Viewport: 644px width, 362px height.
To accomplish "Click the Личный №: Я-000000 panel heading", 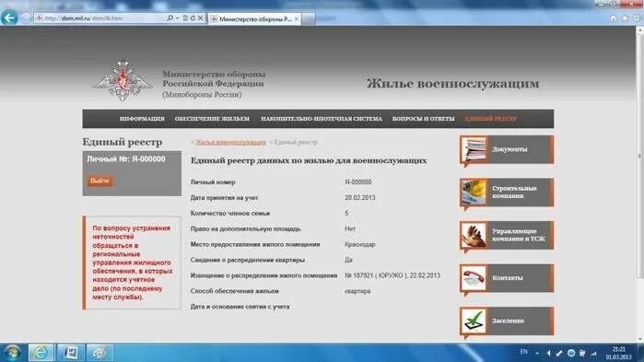I will click(x=126, y=159).
